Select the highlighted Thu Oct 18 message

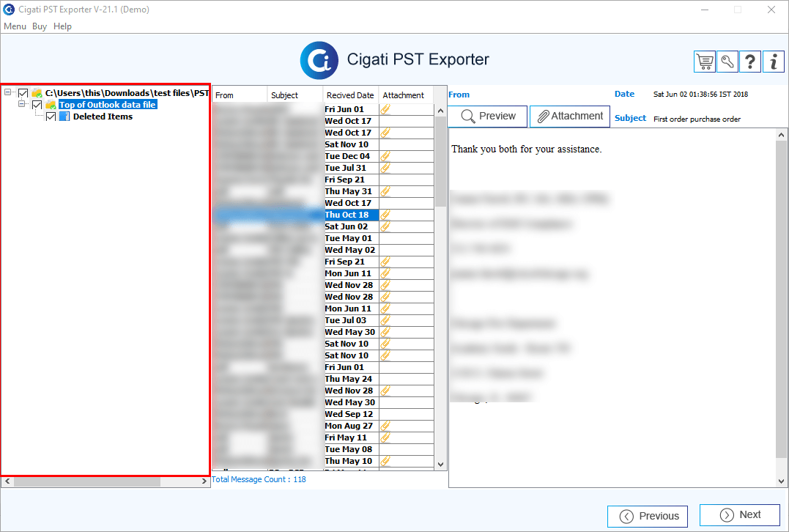(323, 215)
